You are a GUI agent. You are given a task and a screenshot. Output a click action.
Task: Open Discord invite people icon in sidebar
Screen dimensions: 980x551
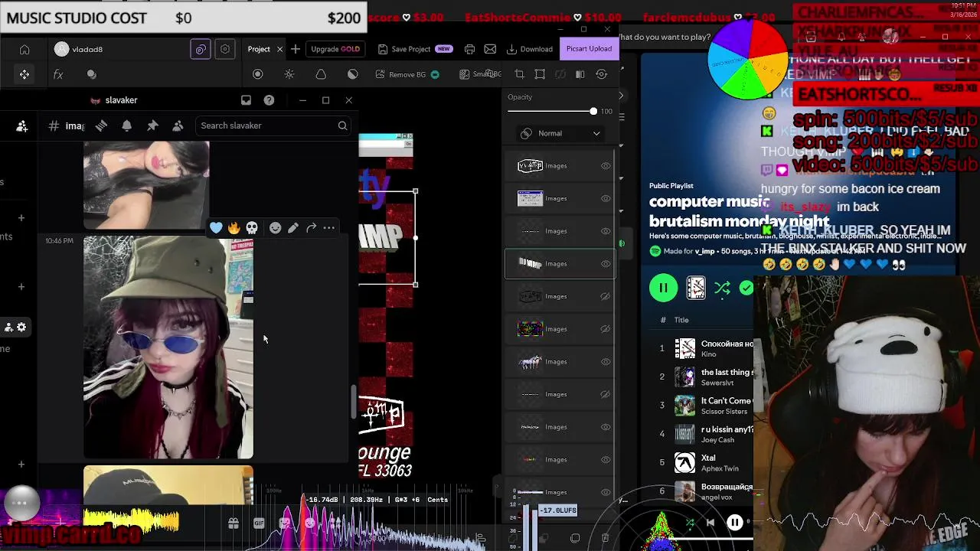(21, 126)
